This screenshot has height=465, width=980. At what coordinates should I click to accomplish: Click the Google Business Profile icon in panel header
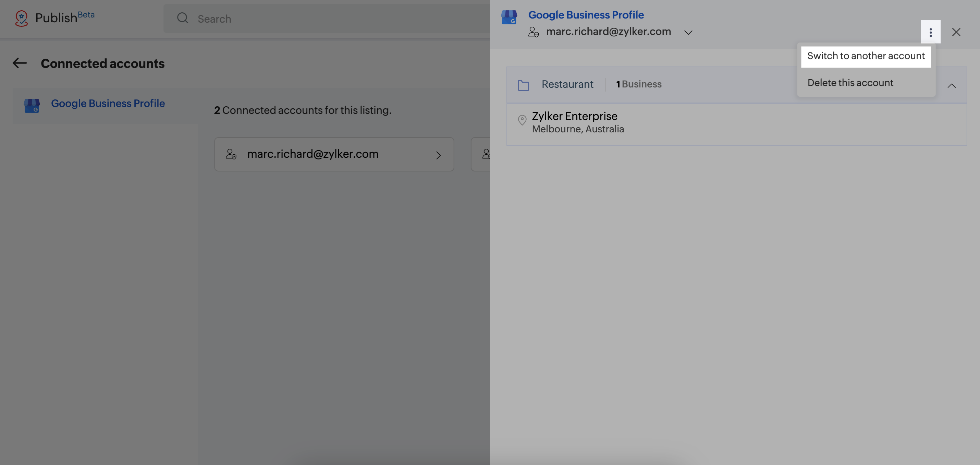509,17
